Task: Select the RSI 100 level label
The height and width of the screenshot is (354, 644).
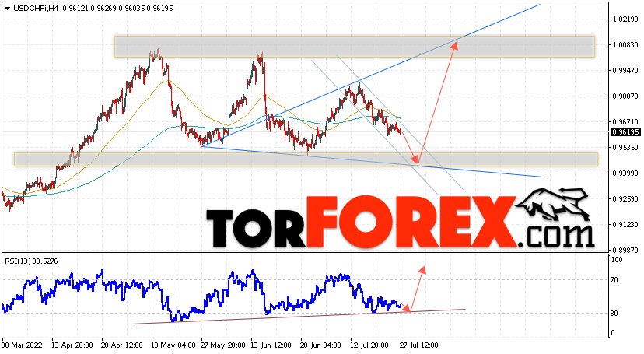Action: [x=617, y=260]
